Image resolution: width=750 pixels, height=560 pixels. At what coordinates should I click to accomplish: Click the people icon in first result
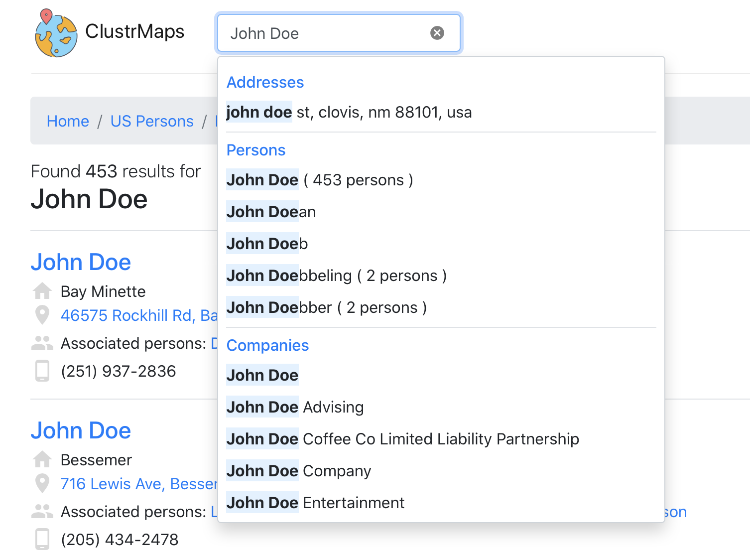(x=42, y=343)
